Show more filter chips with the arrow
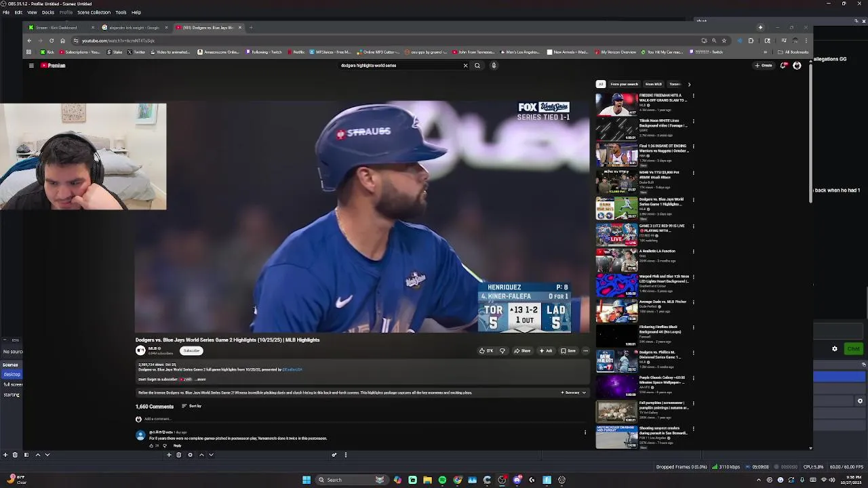Viewport: 868px width, 488px height. pyautogui.click(x=689, y=84)
